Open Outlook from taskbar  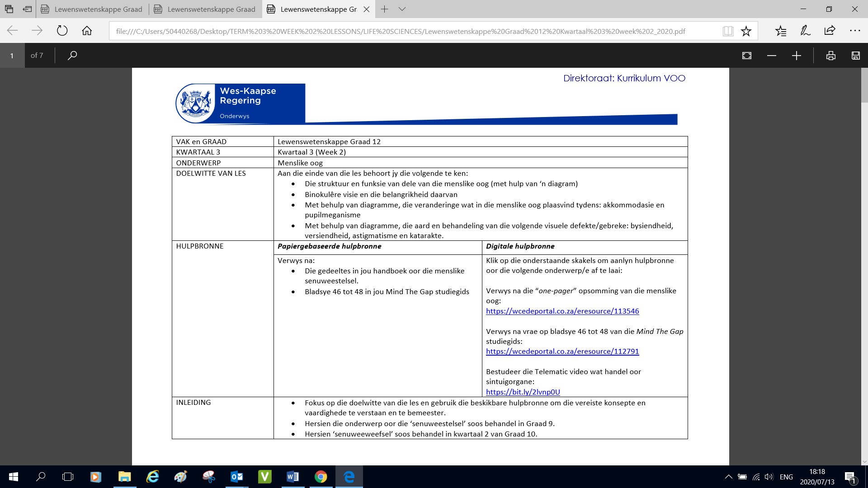tap(236, 477)
